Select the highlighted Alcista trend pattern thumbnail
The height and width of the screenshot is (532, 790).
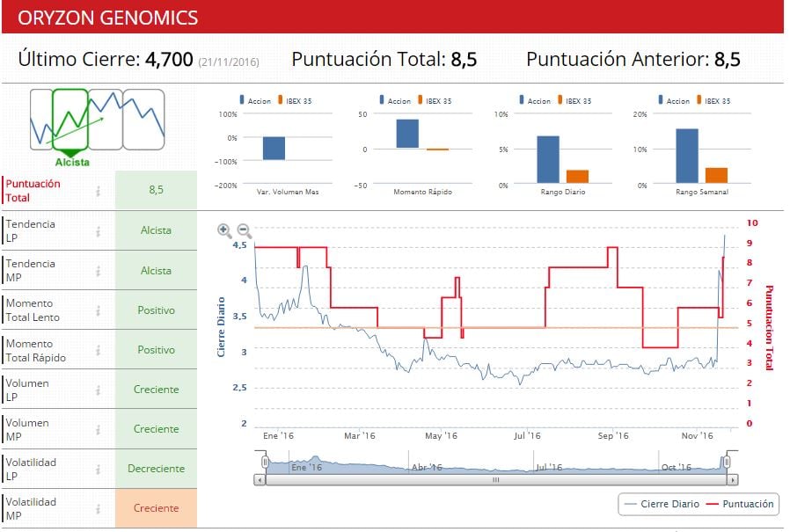[70, 119]
